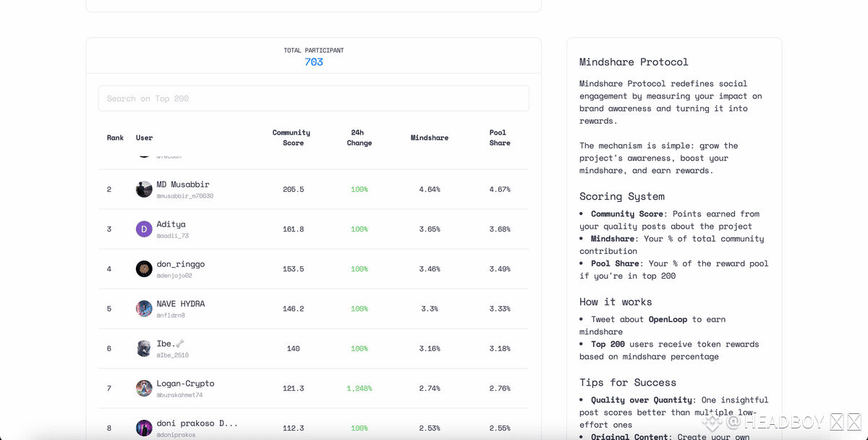Image resolution: width=868 pixels, height=440 pixels.
Task: Open don_ringgo's avatar
Action: point(144,269)
